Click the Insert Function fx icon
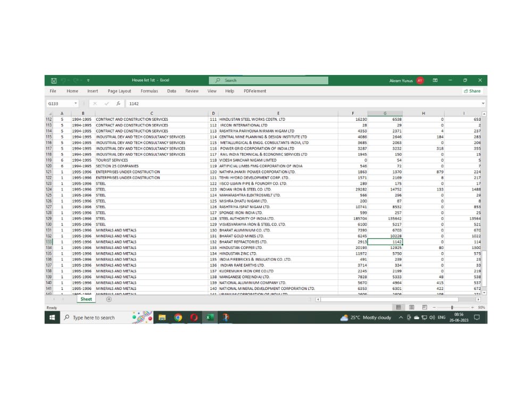This screenshot has width=532, height=399. click(x=118, y=104)
